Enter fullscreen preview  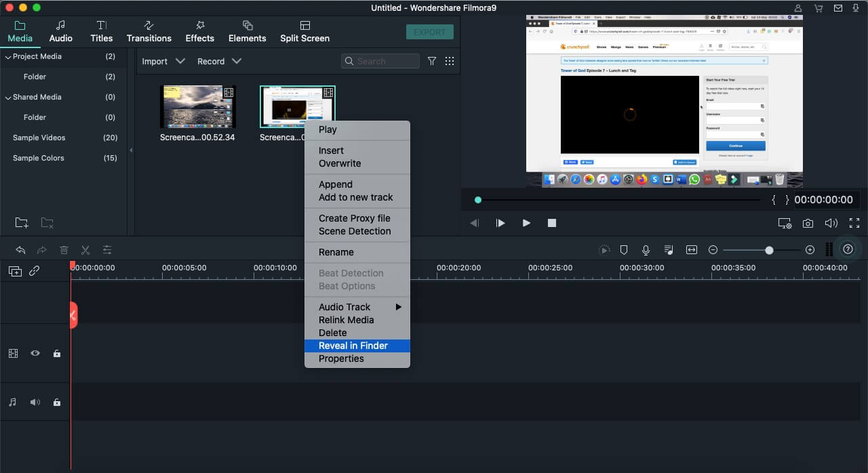[x=854, y=223]
